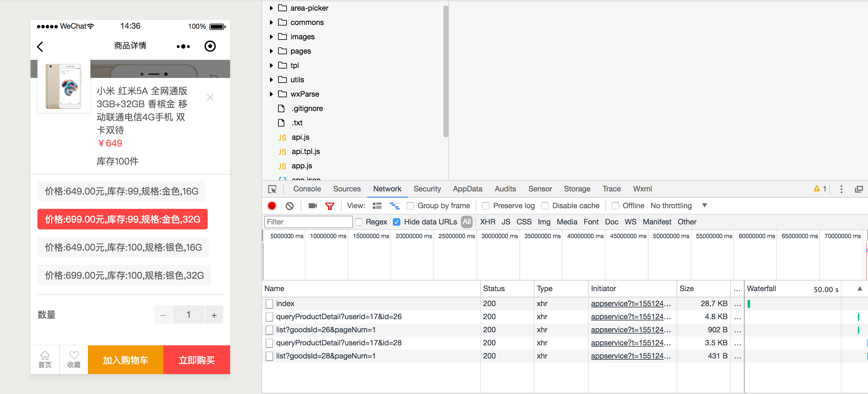
Task: Open devtools three-dot options menu
Action: pyautogui.click(x=841, y=189)
